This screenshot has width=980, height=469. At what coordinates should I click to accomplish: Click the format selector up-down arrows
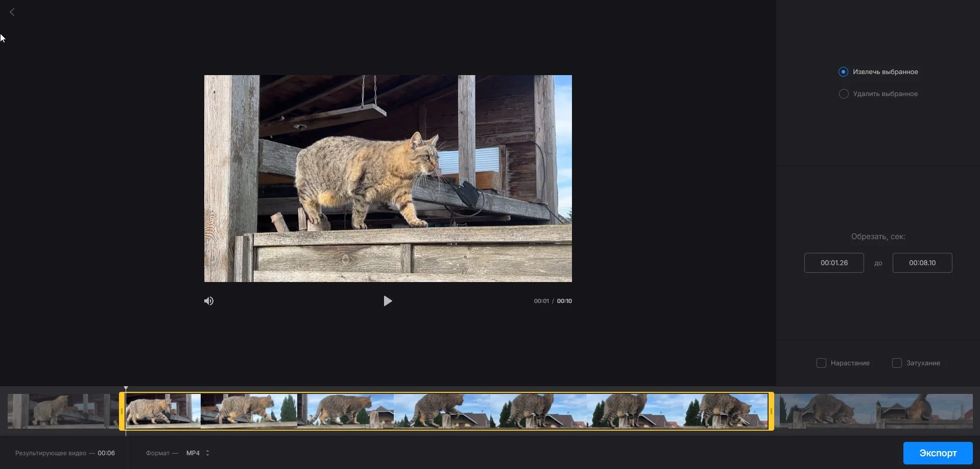(x=207, y=453)
